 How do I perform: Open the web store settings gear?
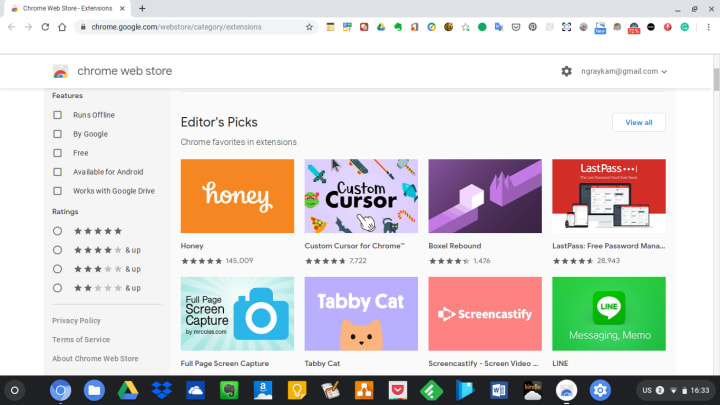566,71
